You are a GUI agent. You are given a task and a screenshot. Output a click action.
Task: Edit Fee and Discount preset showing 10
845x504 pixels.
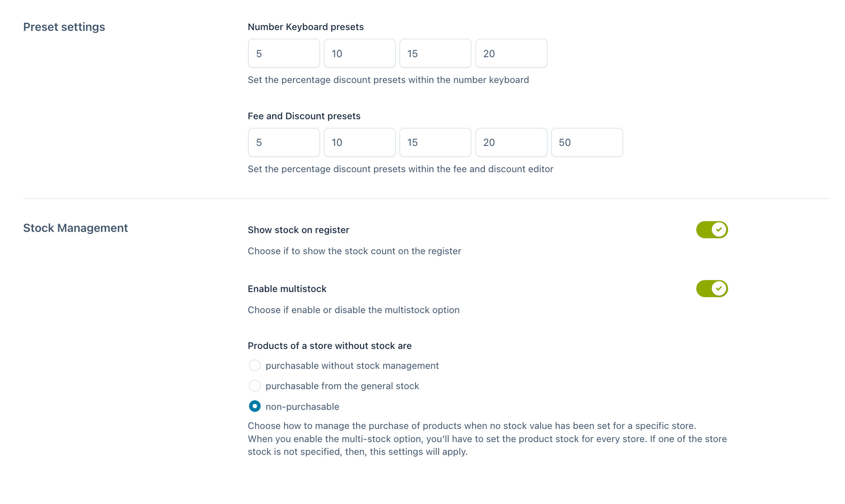[x=360, y=143]
